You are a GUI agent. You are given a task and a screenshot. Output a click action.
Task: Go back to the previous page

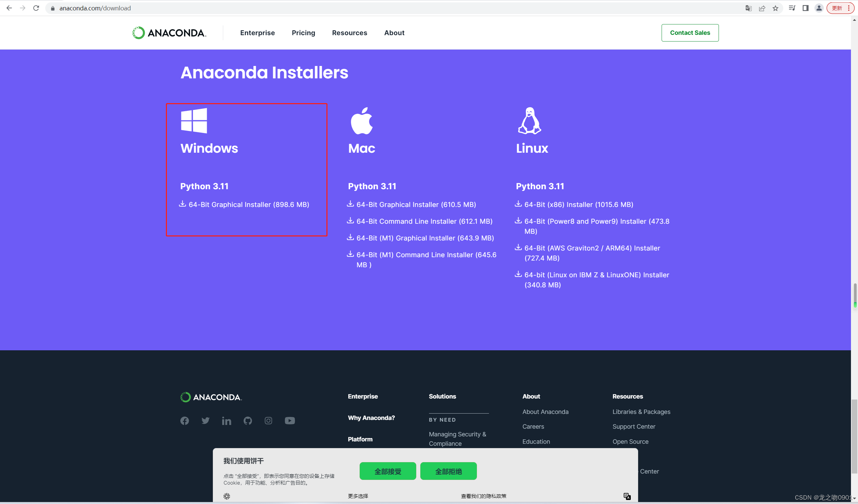pyautogui.click(x=9, y=8)
